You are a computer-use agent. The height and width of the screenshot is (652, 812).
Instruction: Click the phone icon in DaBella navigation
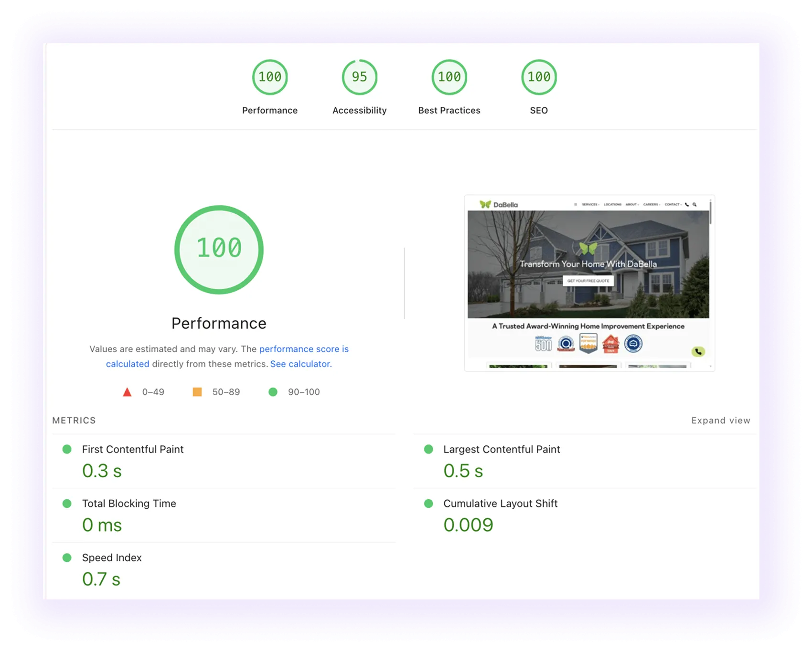point(688,204)
